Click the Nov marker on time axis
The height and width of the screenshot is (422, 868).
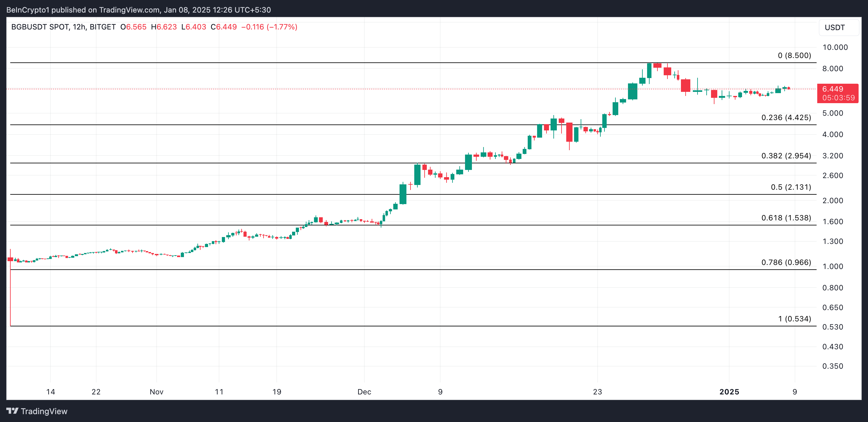click(x=156, y=392)
